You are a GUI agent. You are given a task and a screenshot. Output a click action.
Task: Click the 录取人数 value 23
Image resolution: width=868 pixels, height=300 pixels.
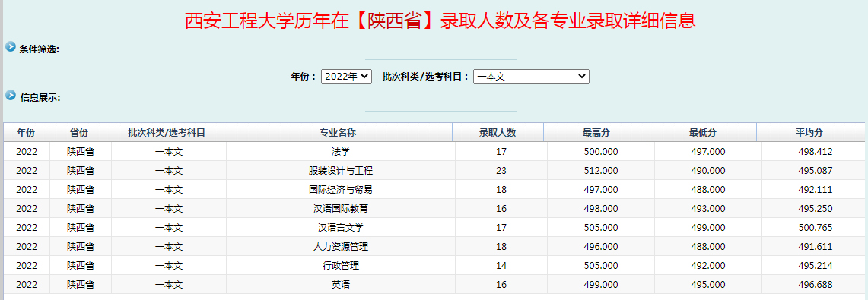[x=501, y=170]
